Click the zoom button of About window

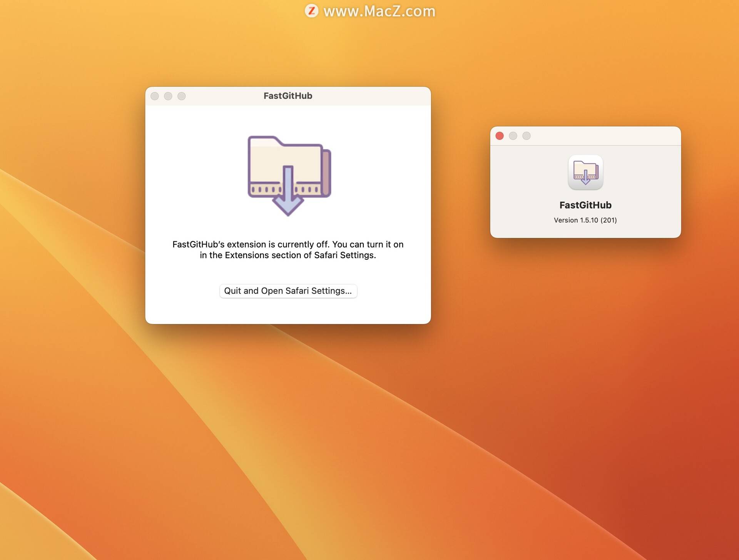point(527,136)
